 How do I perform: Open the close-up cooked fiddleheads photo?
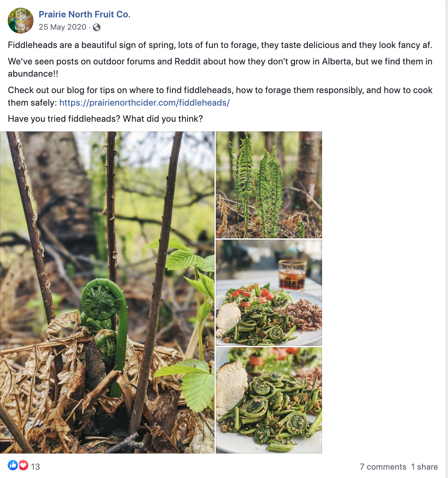coord(269,400)
